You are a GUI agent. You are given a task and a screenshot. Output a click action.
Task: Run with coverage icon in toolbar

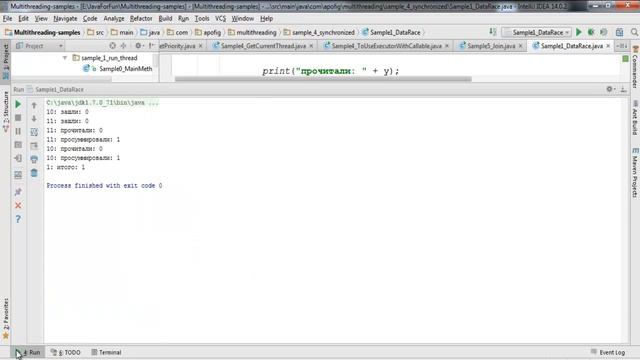604,32
